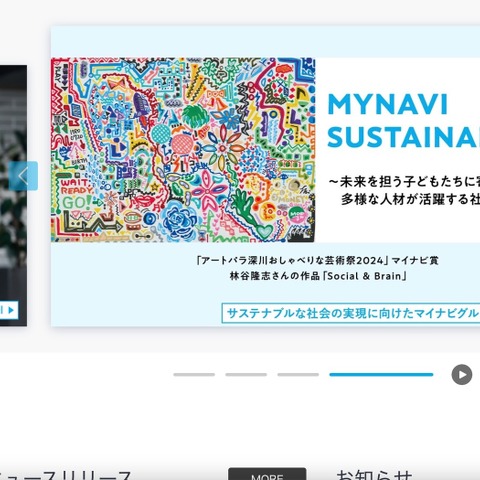Click the 林谷隆志さんの作品 caption line

pyautogui.click(x=318, y=276)
